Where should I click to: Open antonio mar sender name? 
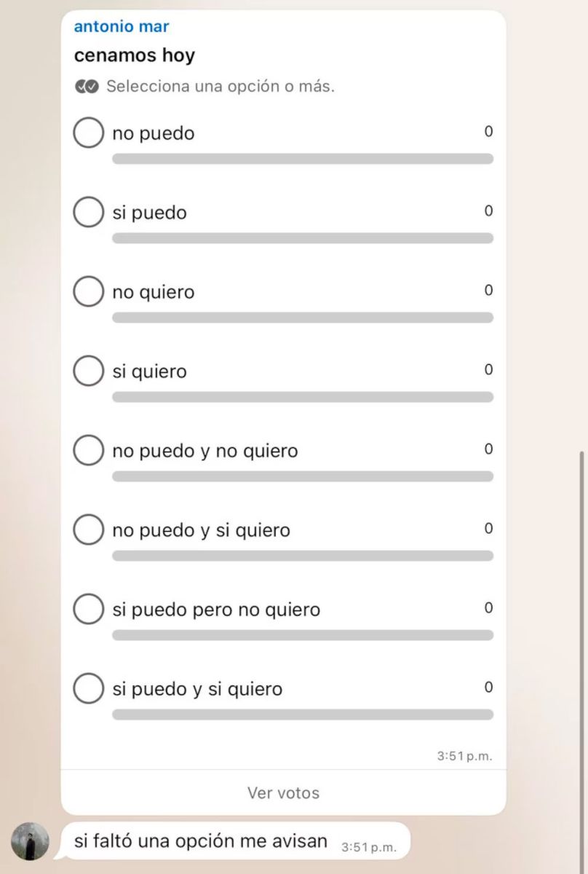(x=122, y=27)
